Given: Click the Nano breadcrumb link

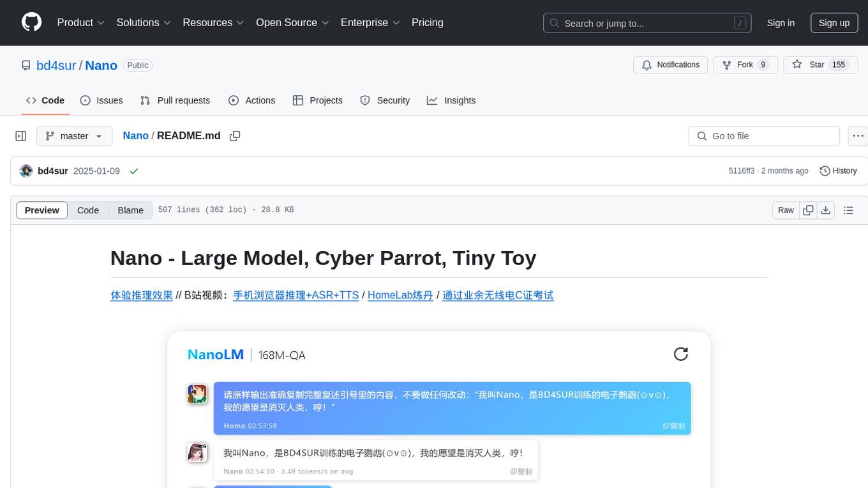Looking at the screenshot, I should [x=135, y=135].
